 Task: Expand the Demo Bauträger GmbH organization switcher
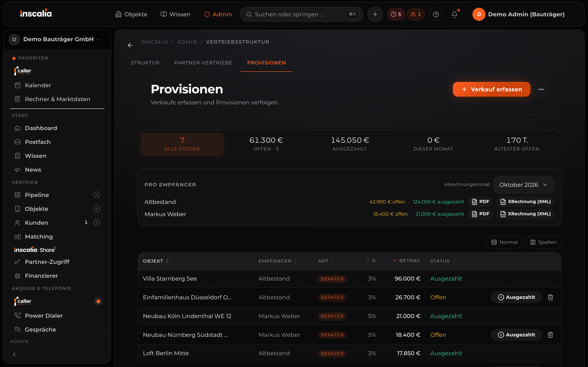[x=55, y=39]
